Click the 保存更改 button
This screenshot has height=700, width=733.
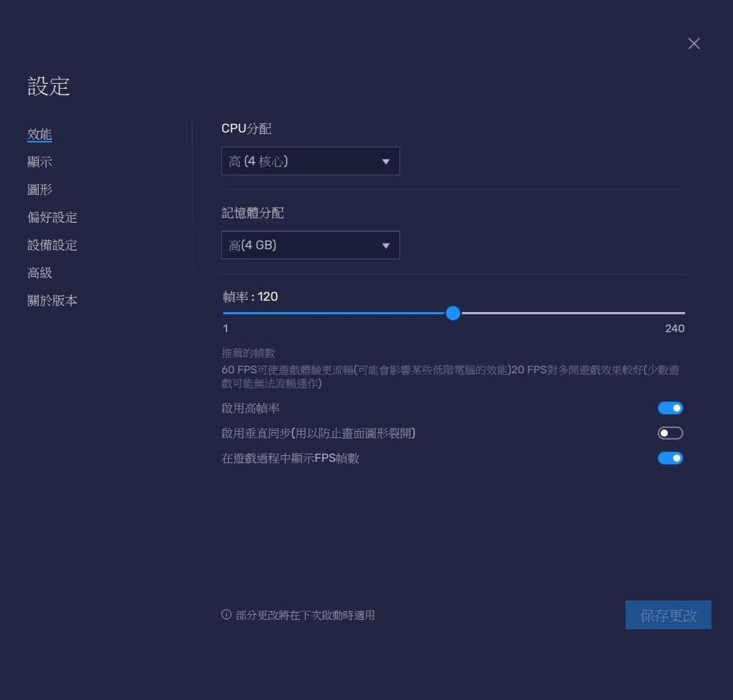click(x=668, y=615)
